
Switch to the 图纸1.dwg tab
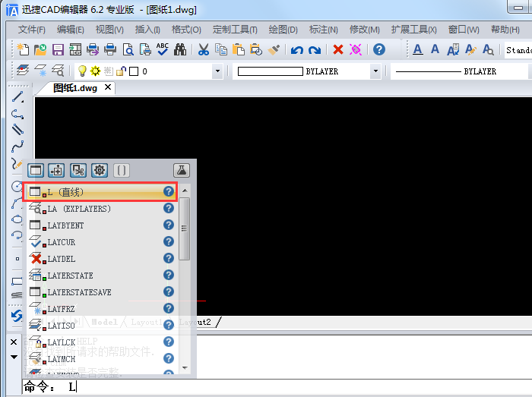[x=75, y=88]
